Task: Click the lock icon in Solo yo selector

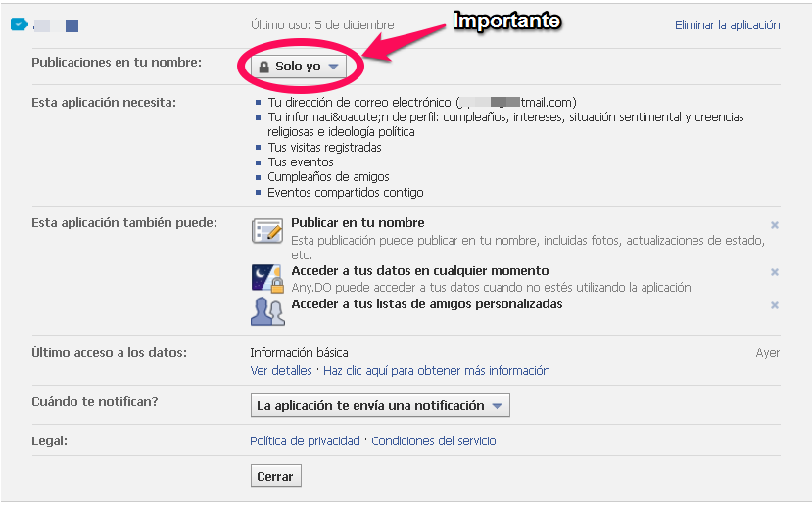Action: [263, 67]
